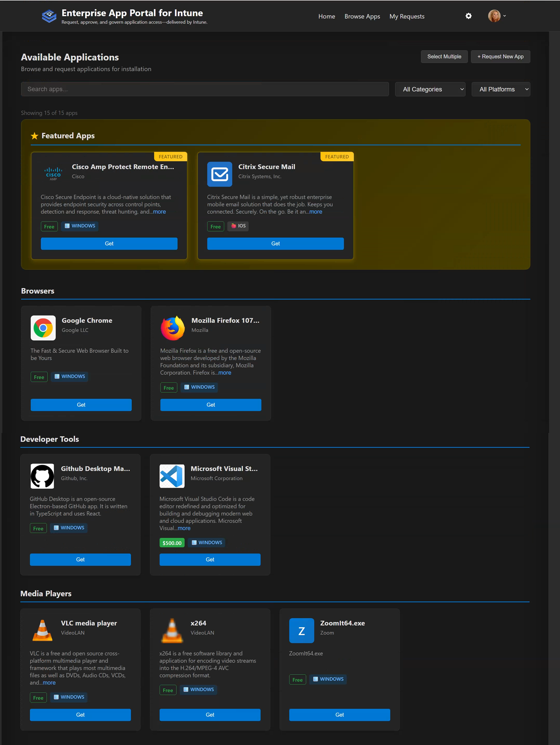Get the Microsoft Visual Studio Code app

click(x=210, y=560)
